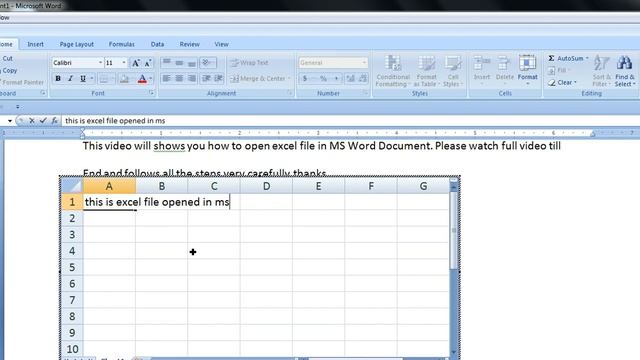Click the Copy command
The width and height of the screenshot is (640, 360).
[x=9, y=70]
